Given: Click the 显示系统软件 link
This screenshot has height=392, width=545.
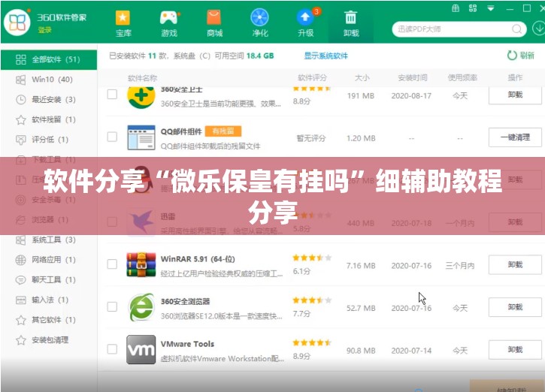Looking at the screenshot, I should coord(325,56).
